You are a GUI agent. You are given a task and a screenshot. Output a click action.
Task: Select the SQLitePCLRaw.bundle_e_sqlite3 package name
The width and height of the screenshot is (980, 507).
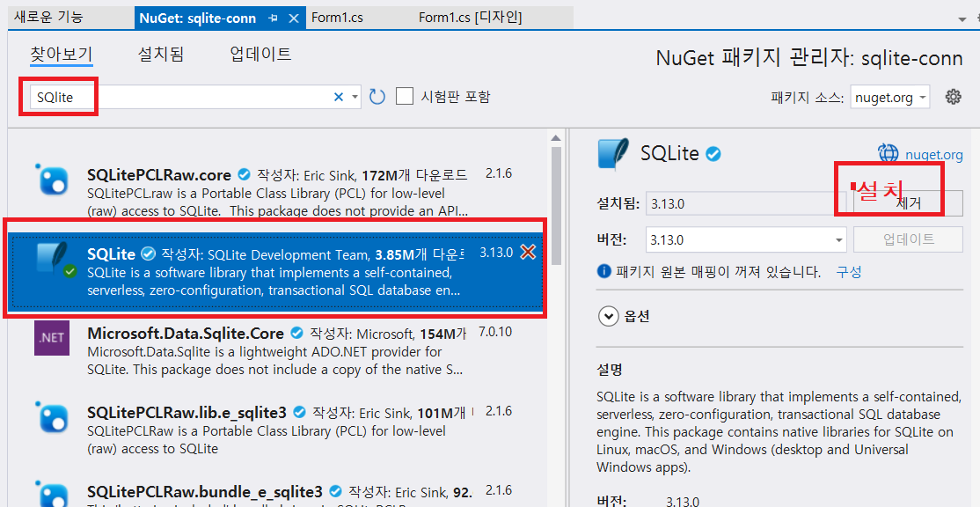(x=205, y=491)
